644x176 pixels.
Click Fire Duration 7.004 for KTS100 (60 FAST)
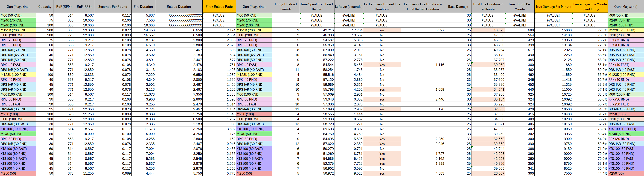coord(143,149)
